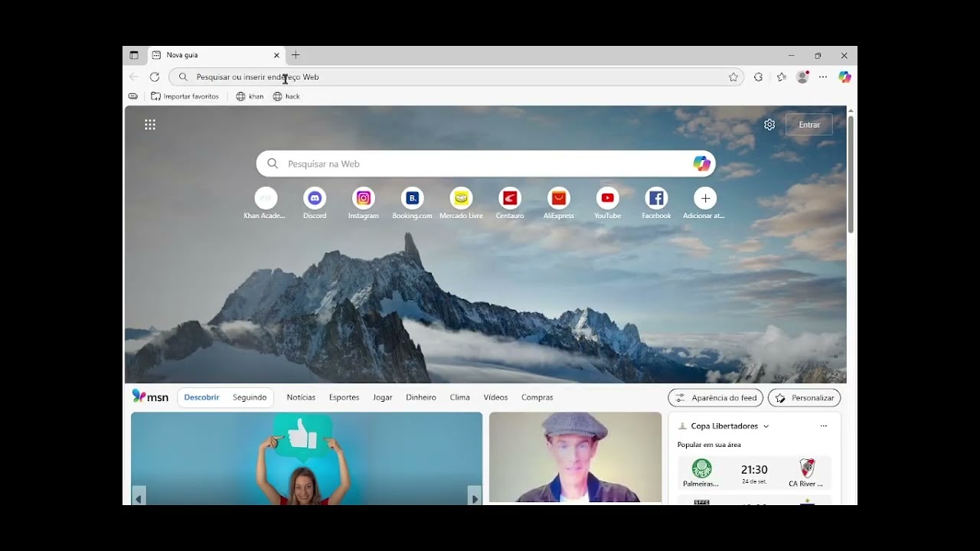Open the Mercado Livre quick link
The image size is (980, 551).
point(461,204)
